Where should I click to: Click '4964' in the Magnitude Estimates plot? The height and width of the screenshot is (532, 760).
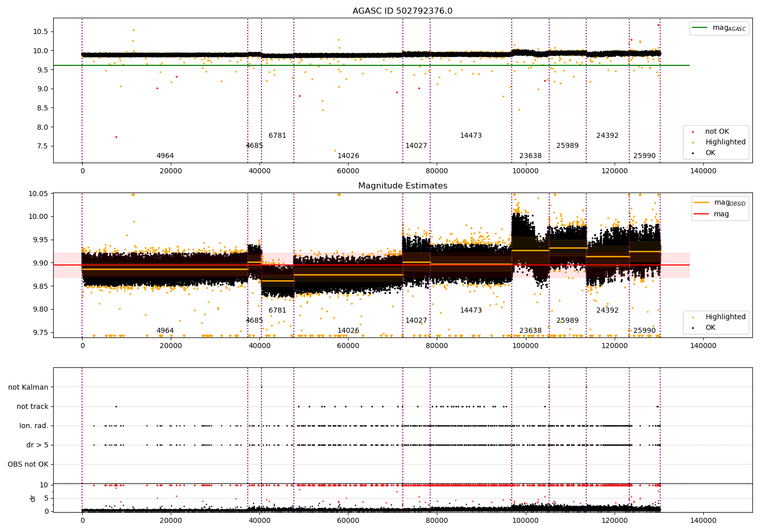click(x=165, y=331)
